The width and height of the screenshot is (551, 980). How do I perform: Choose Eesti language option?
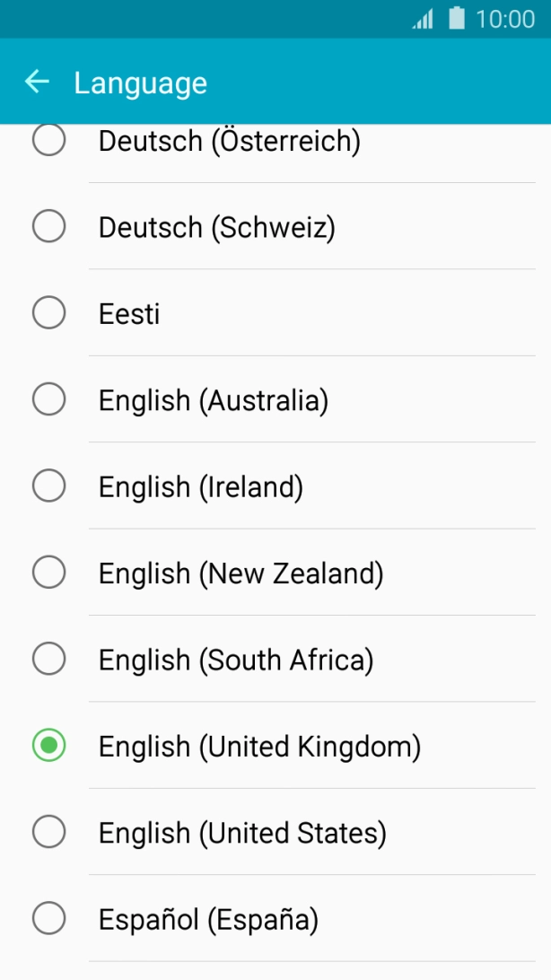49,312
